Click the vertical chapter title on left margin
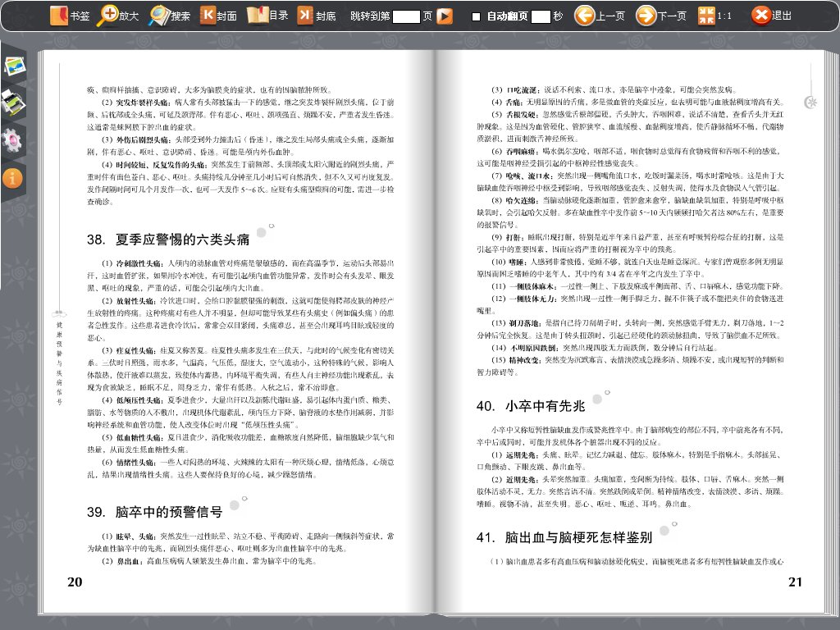This screenshot has height=630, width=840. (59, 363)
